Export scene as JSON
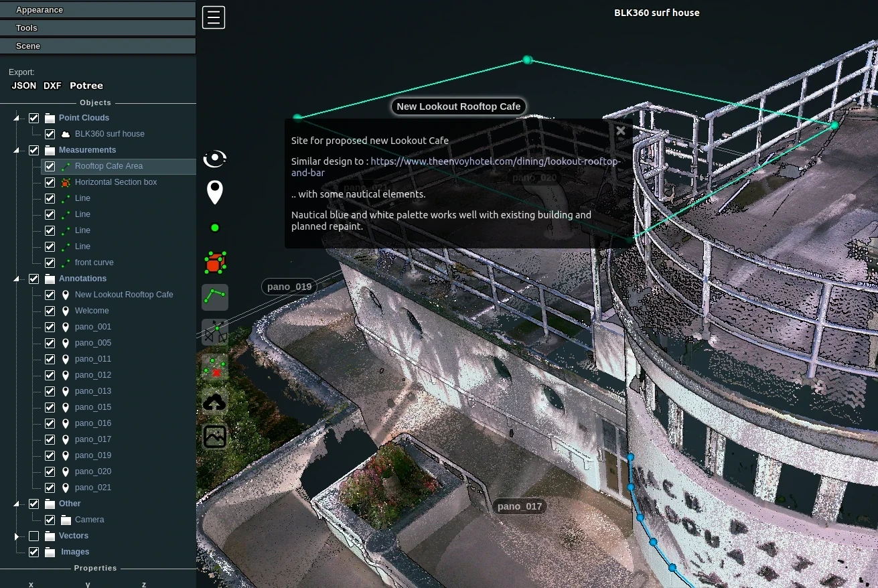 [x=24, y=86]
